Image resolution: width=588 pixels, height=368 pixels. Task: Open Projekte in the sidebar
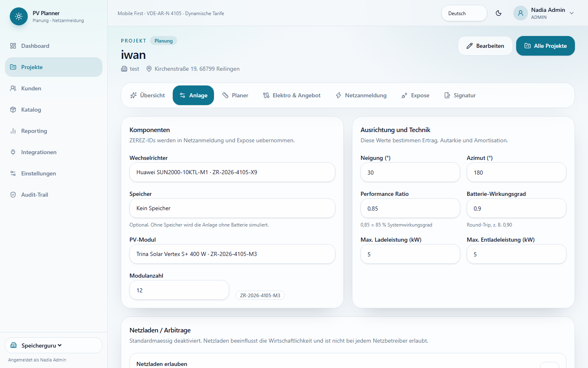53,67
